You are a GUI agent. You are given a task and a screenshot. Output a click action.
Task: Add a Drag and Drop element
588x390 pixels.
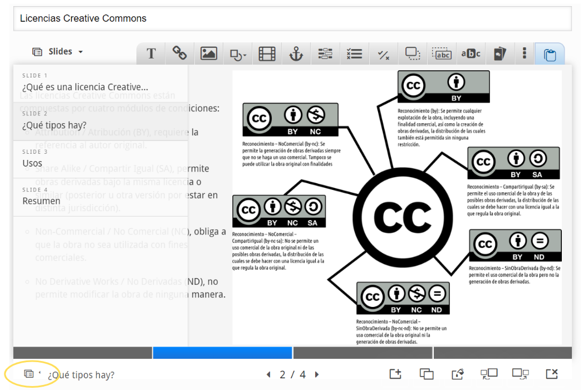(413, 53)
